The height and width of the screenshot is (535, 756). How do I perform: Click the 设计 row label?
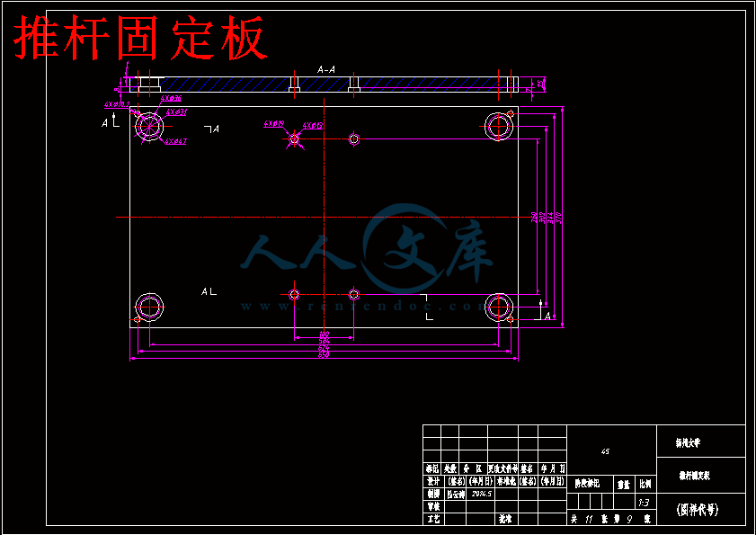[x=433, y=481]
